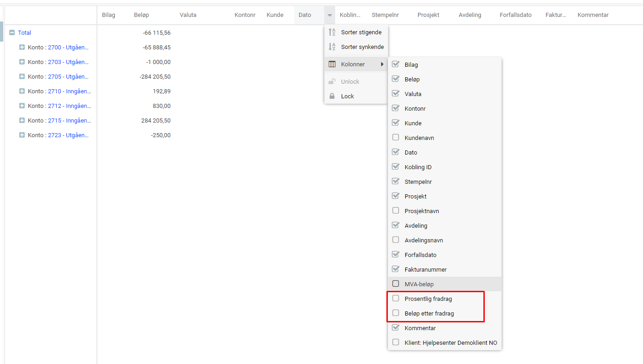643x364 pixels.
Task: Uncheck the Valuta column checkbox
Action: [396, 94]
